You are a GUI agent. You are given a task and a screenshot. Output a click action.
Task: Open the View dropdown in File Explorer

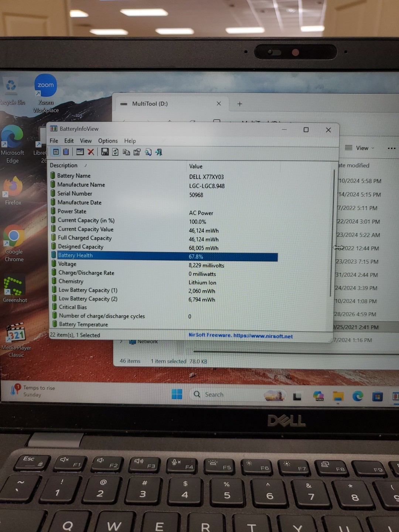coord(359,148)
